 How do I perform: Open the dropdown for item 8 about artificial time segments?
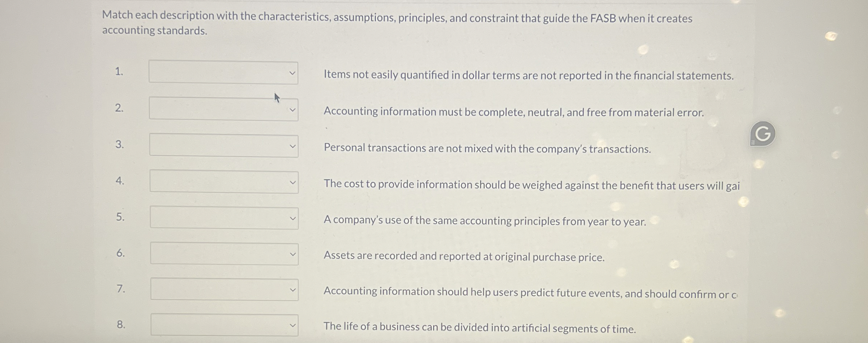pyautogui.click(x=224, y=324)
